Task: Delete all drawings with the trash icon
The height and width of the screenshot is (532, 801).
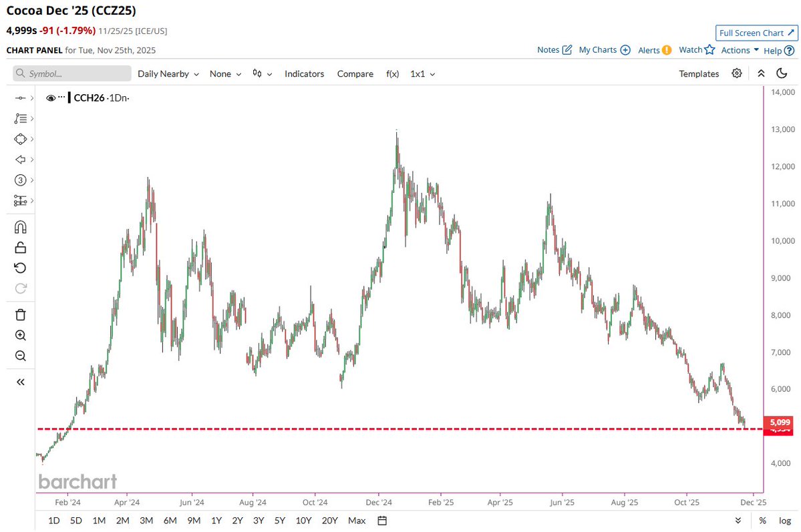Action: (20, 314)
